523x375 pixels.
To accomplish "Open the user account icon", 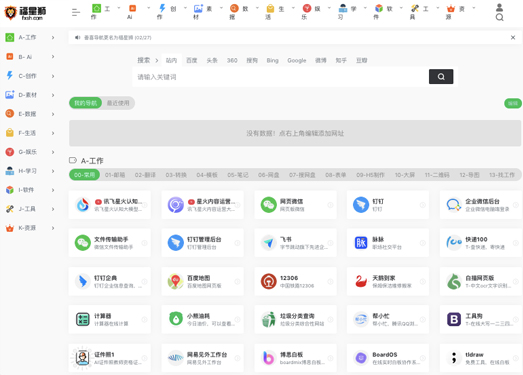I will click(x=499, y=7).
